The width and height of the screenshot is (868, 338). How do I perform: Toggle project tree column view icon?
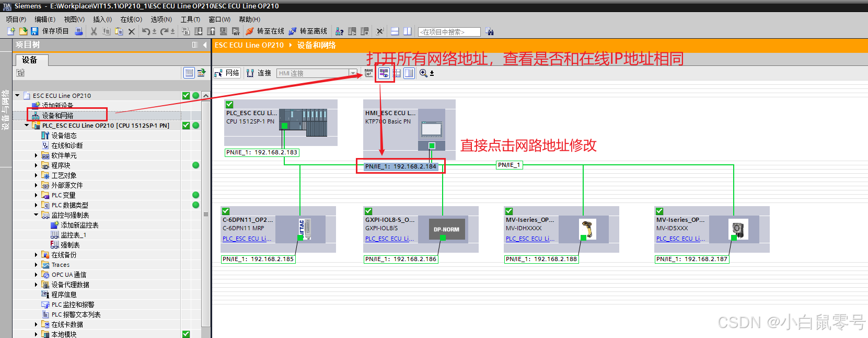tap(194, 45)
